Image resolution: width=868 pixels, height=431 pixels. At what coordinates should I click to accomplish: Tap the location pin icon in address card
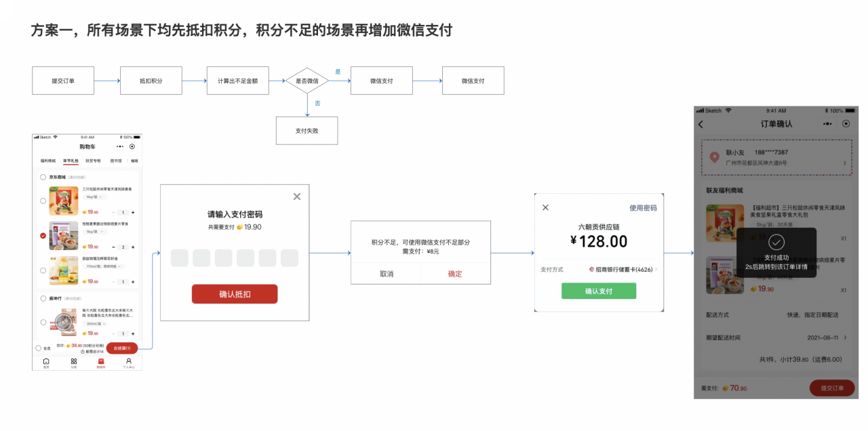coord(714,157)
